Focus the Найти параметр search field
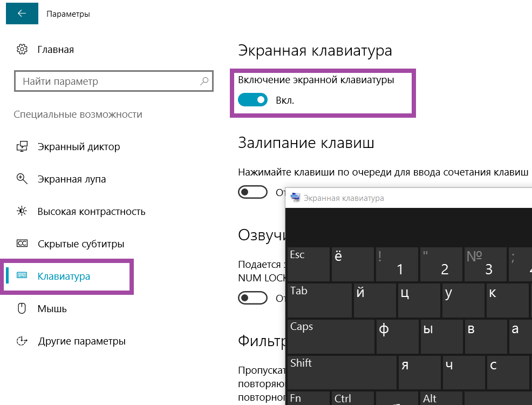The image size is (532, 405). coord(114,81)
